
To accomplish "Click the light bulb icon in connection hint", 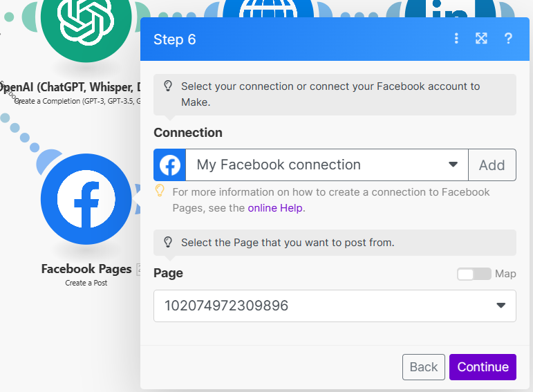I will point(168,86).
